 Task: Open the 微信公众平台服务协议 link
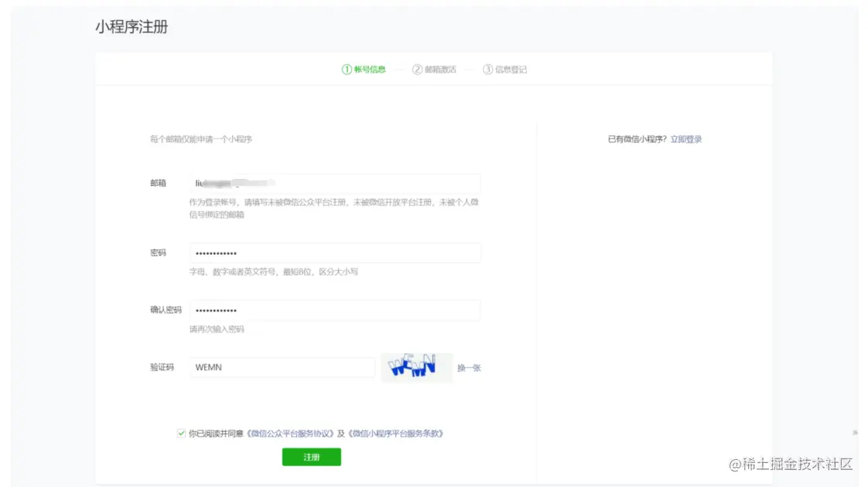[x=291, y=434]
